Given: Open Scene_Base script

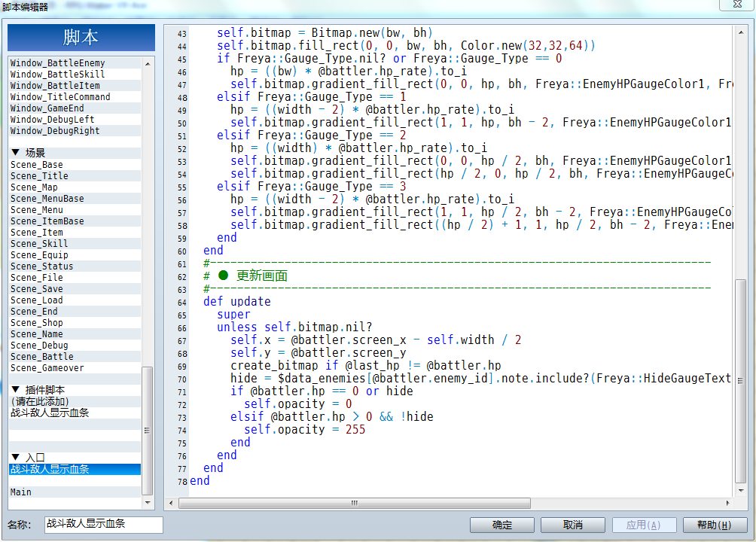Looking at the screenshot, I should [x=75, y=165].
